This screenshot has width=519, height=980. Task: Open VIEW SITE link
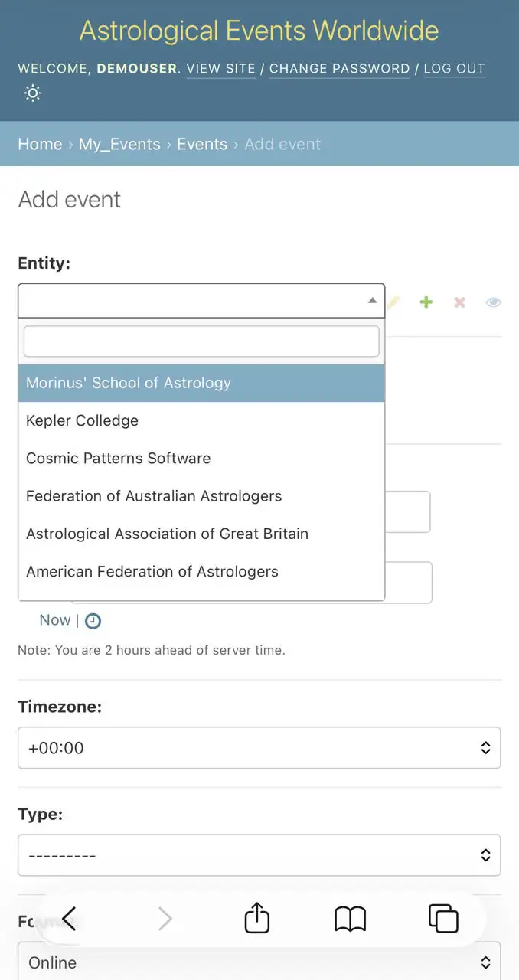pos(220,69)
